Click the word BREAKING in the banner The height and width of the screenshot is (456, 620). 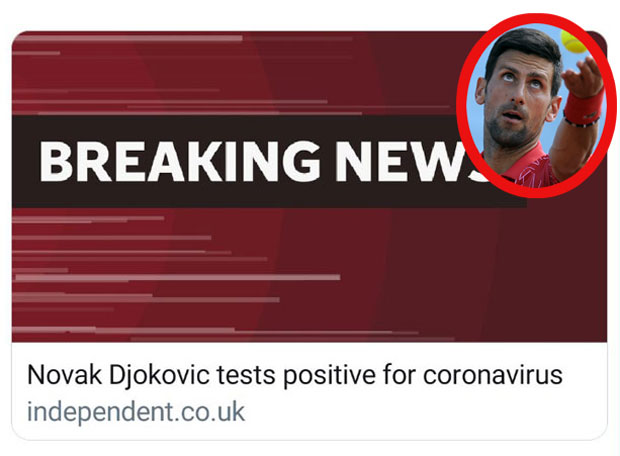point(180,161)
